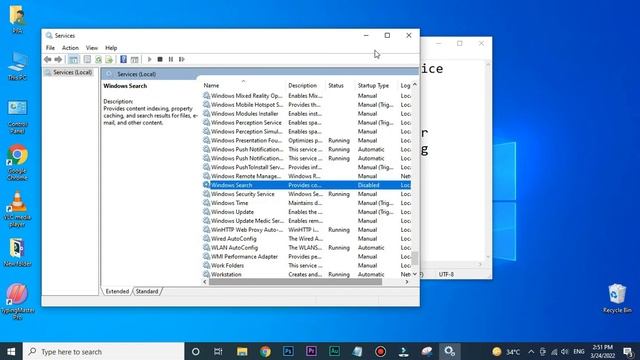Select the WLAN AutoConfig service

pyautogui.click(x=307, y=248)
